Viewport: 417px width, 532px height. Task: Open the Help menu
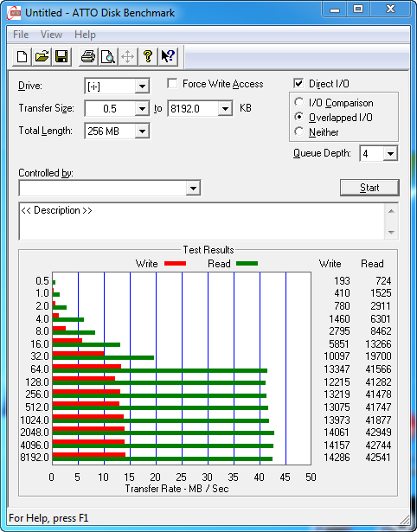coord(85,35)
